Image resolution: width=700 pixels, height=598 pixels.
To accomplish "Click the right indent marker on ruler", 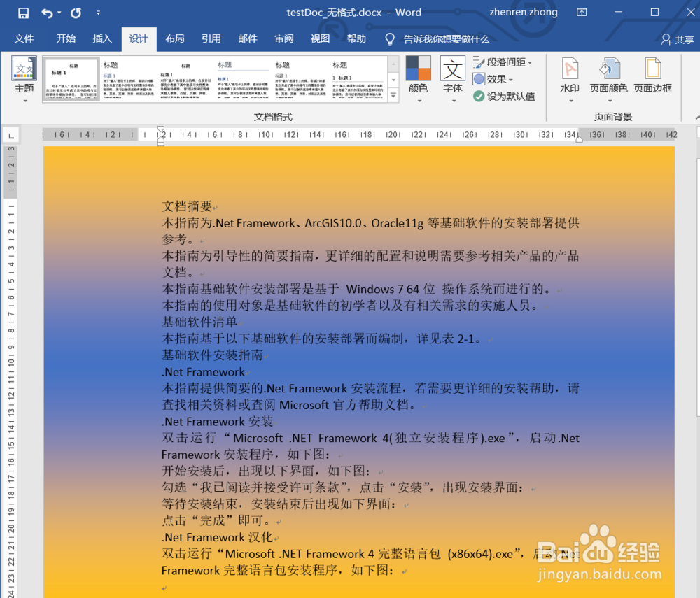I will click(579, 139).
